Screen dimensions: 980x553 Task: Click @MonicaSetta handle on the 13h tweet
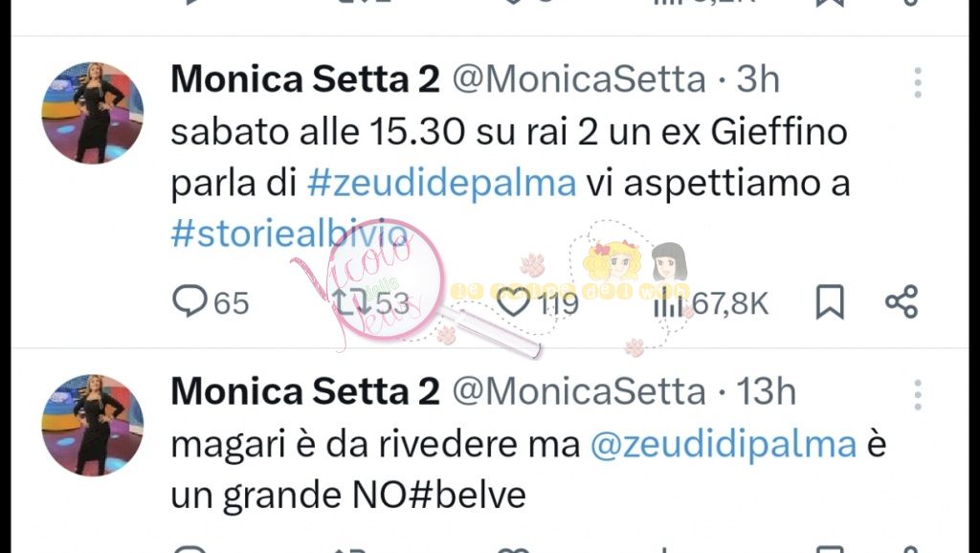pos(578,391)
